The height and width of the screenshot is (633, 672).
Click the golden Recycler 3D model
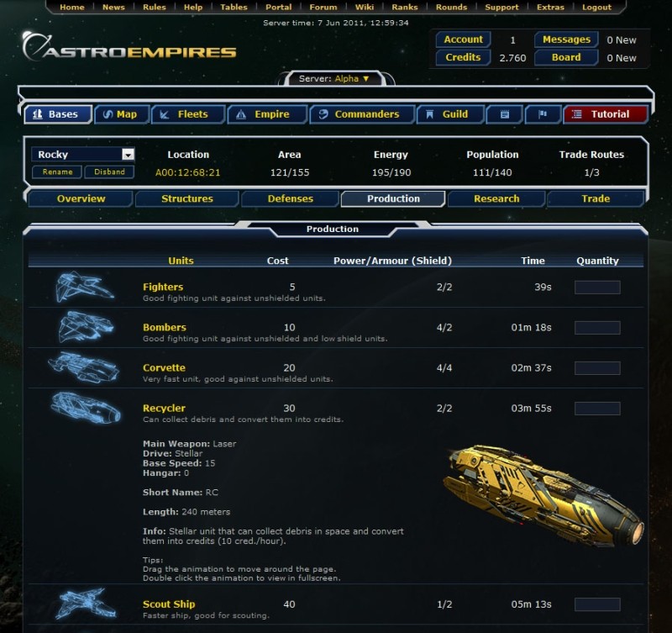click(x=543, y=495)
